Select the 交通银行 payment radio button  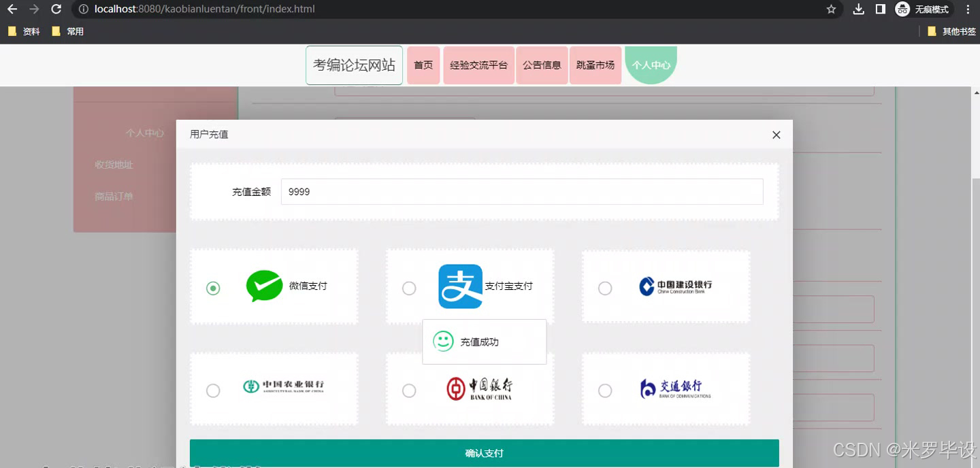pos(605,390)
